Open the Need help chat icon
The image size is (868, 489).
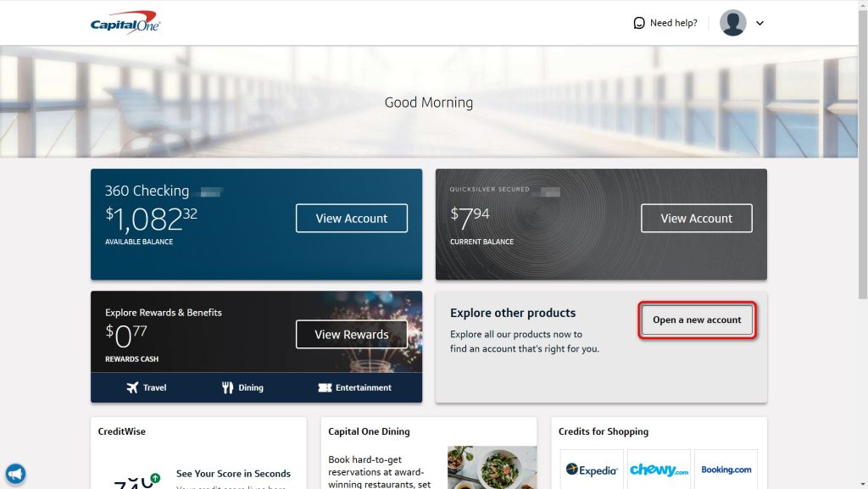pos(639,23)
